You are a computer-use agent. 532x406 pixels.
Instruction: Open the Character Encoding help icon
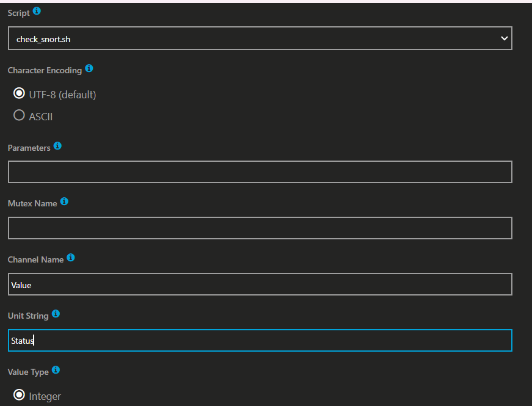pyautogui.click(x=89, y=69)
